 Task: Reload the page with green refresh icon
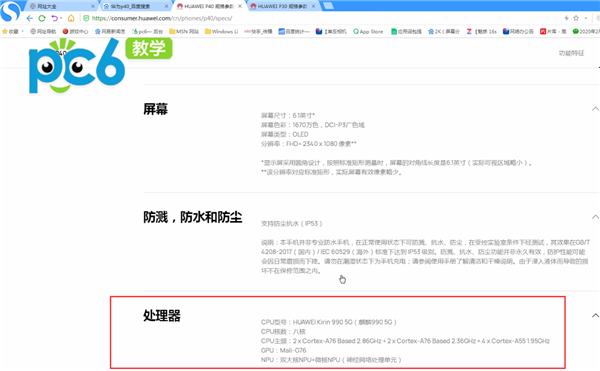pos(42,18)
